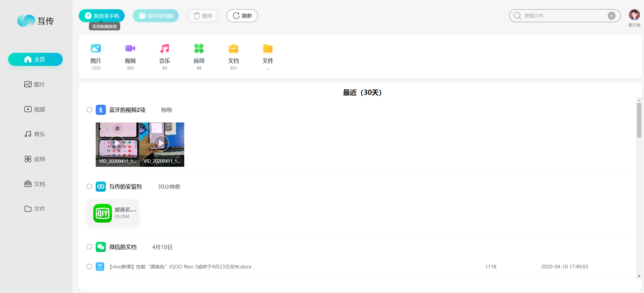Switch to 文件 in the sidebar
The height and width of the screenshot is (293, 644).
click(35, 209)
